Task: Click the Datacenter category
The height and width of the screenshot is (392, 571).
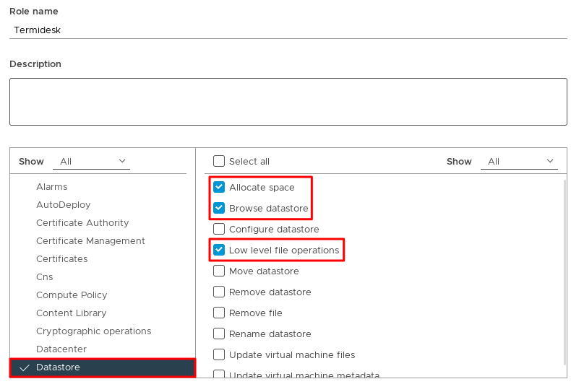Action: click(x=61, y=349)
